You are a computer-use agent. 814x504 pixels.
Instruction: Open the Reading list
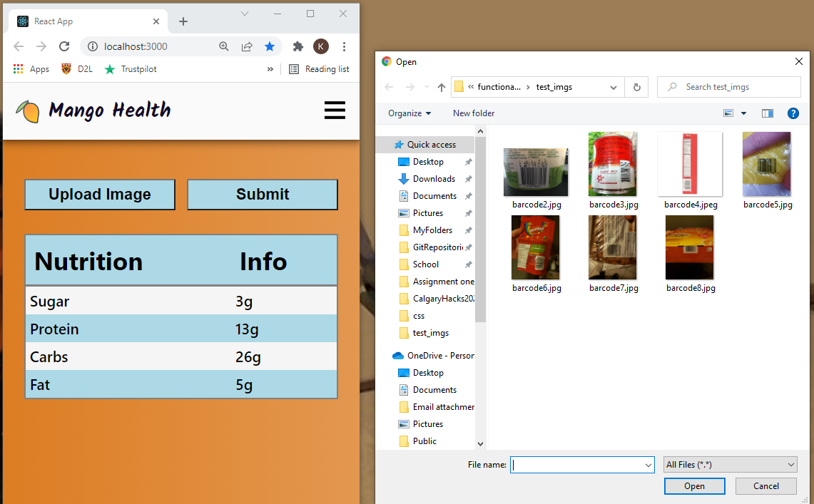(319, 69)
